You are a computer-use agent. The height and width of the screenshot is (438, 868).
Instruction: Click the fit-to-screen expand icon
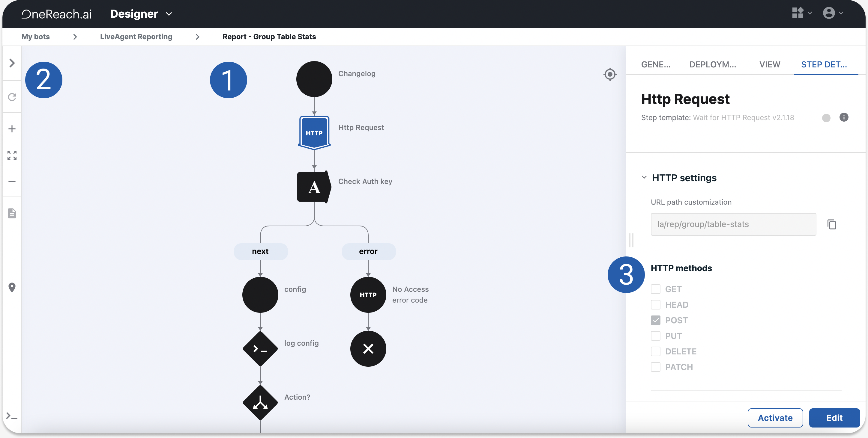12,155
